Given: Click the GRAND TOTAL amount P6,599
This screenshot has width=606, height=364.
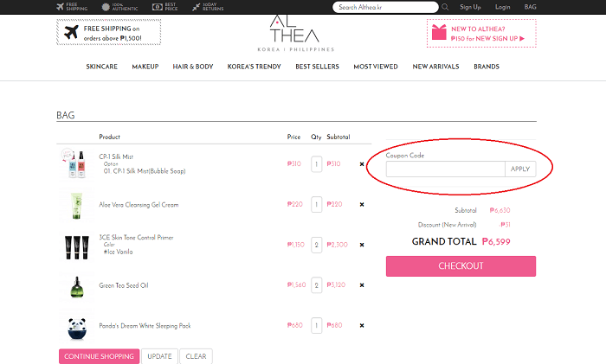Looking at the screenshot, I should coord(496,241).
